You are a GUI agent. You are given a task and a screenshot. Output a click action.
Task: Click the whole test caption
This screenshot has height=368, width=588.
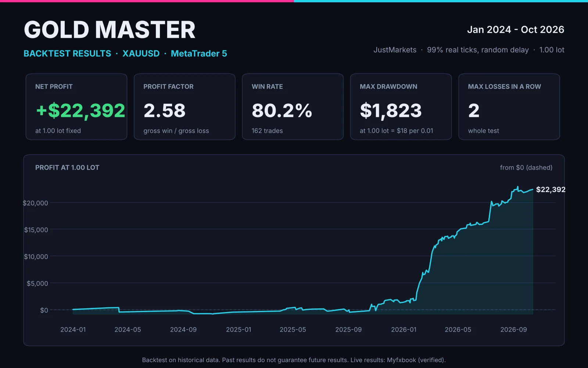point(484,131)
